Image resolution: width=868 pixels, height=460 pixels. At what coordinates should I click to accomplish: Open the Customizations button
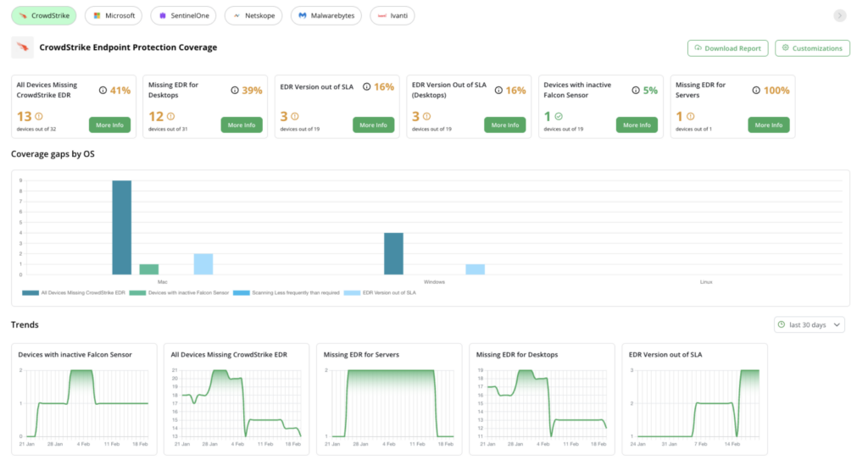(812, 48)
